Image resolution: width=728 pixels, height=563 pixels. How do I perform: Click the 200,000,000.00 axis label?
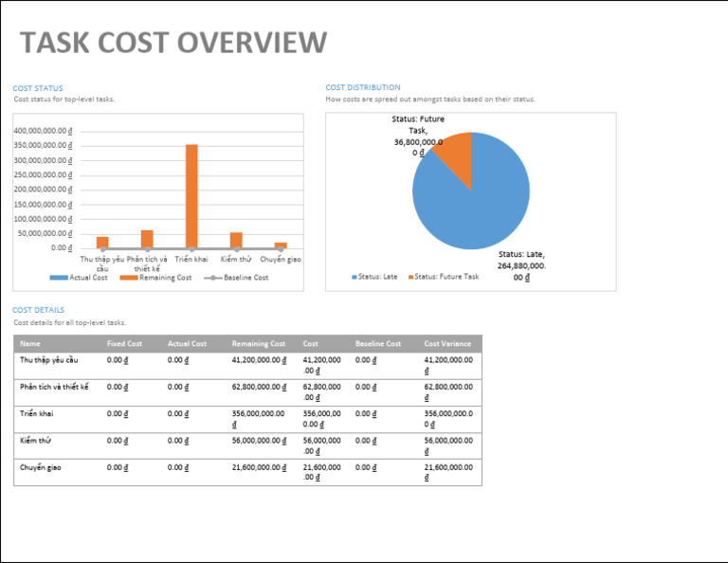click(x=44, y=190)
